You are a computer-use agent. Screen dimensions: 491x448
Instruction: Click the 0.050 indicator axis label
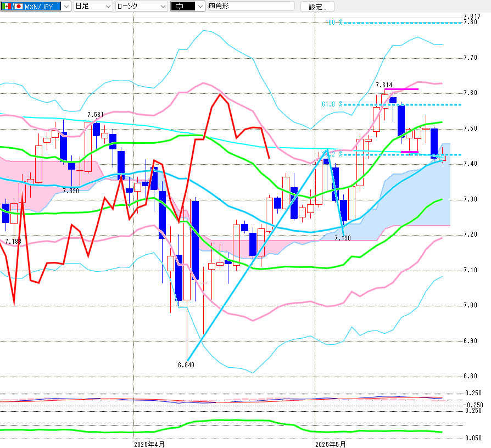473,438
